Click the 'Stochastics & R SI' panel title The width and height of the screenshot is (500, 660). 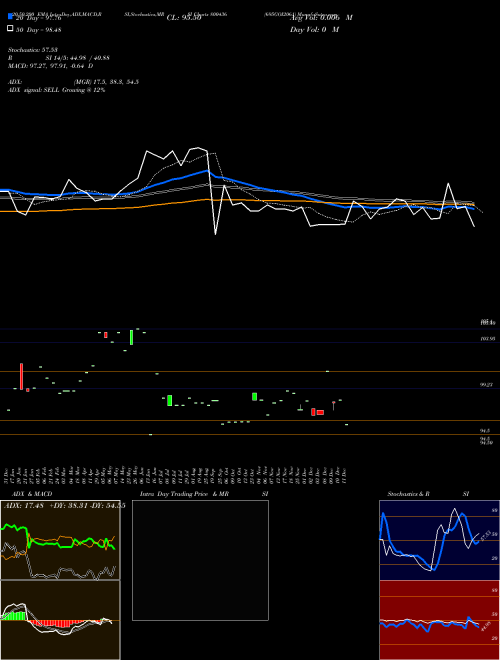click(428, 494)
